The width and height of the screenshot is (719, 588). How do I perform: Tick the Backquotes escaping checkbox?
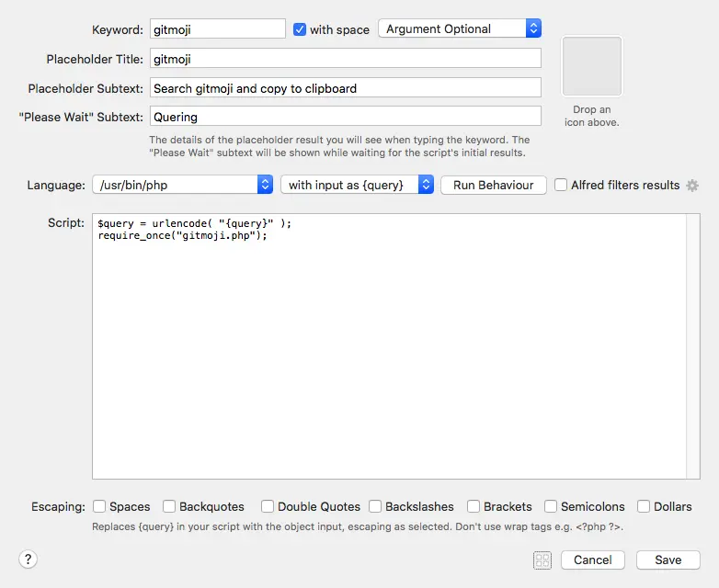click(x=169, y=506)
